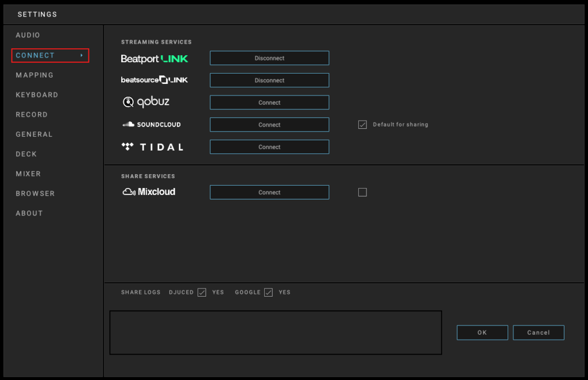Click the TIDAL logo
The height and width of the screenshot is (380, 588).
(152, 147)
